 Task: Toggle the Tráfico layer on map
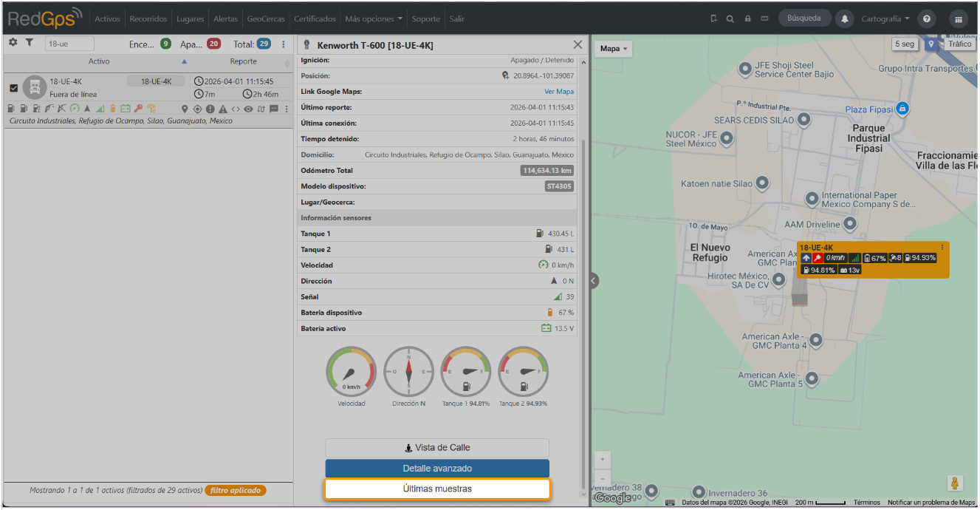(959, 44)
